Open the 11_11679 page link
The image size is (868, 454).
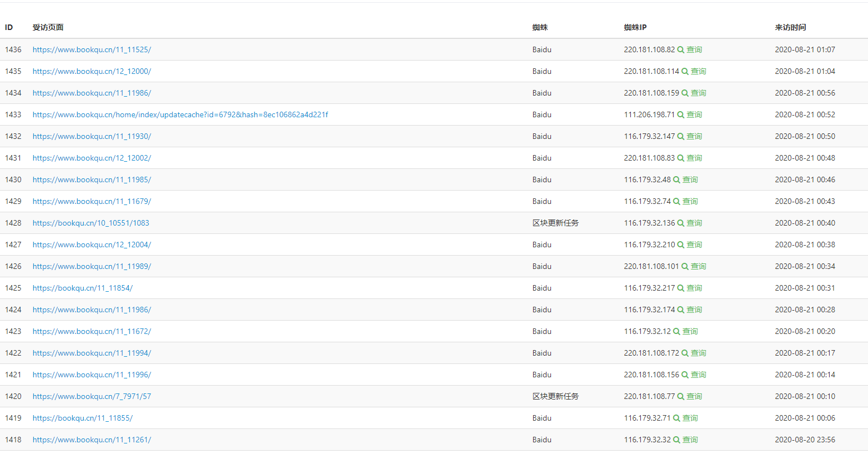pyautogui.click(x=92, y=201)
